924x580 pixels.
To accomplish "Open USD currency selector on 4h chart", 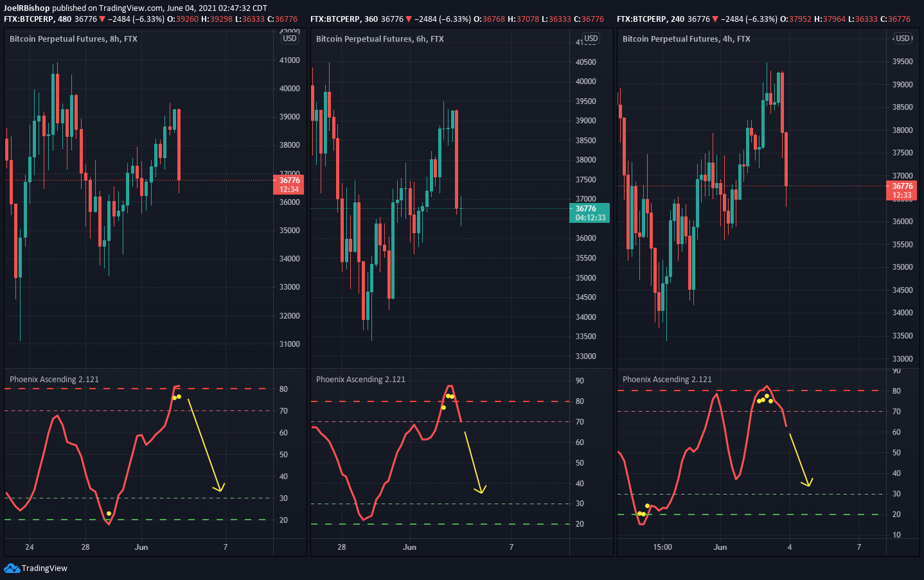I will click(x=903, y=39).
